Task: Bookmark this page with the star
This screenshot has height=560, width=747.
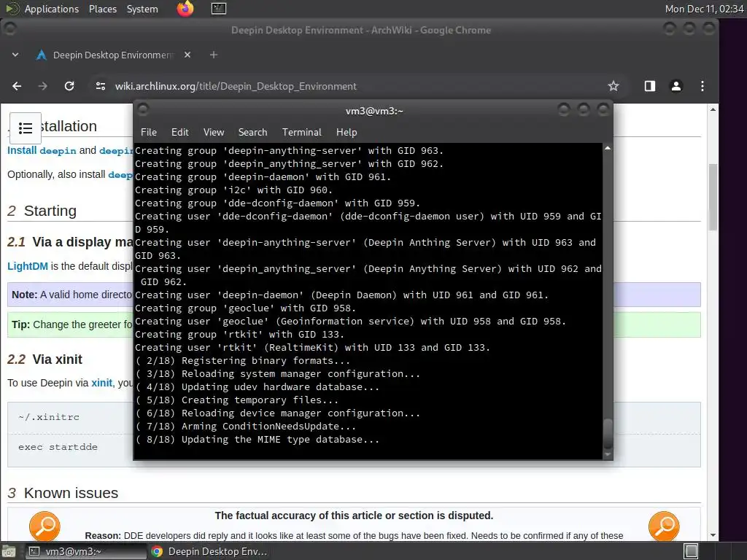Action: [x=613, y=86]
